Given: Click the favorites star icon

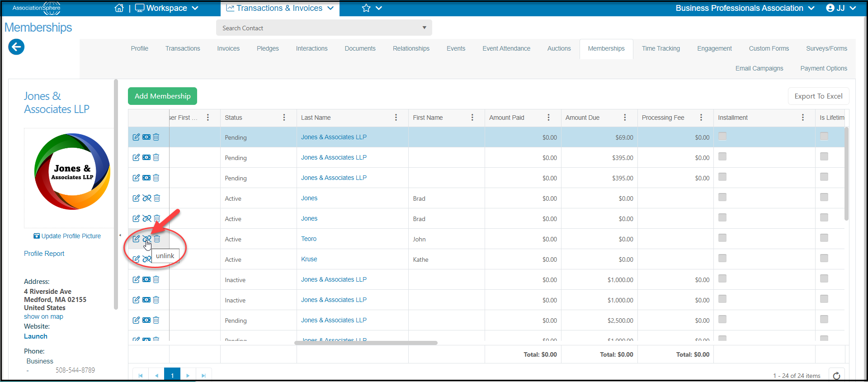Looking at the screenshot, I should [366, 8].
